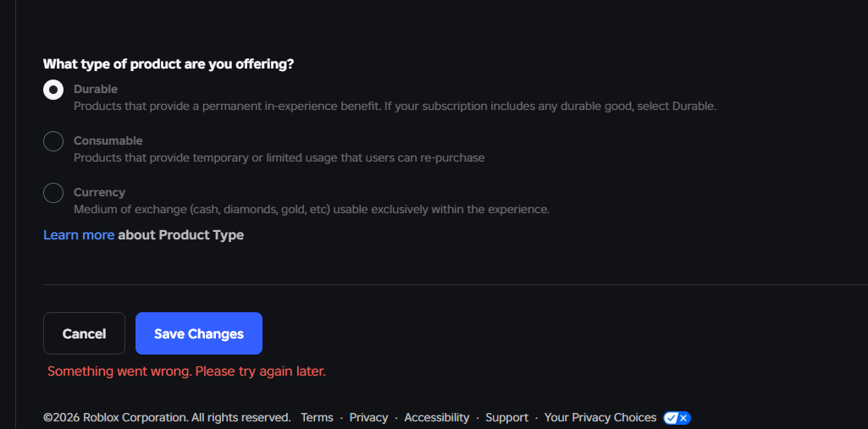
Task: Open Your Privacy Choices link
Action: tap(600, 418)
